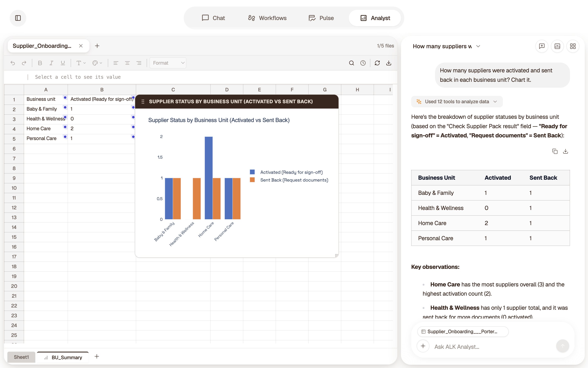The height and width of the screenshot is (368, 588).
Task: Toggle bold formatting
Action: coord(40,63)
